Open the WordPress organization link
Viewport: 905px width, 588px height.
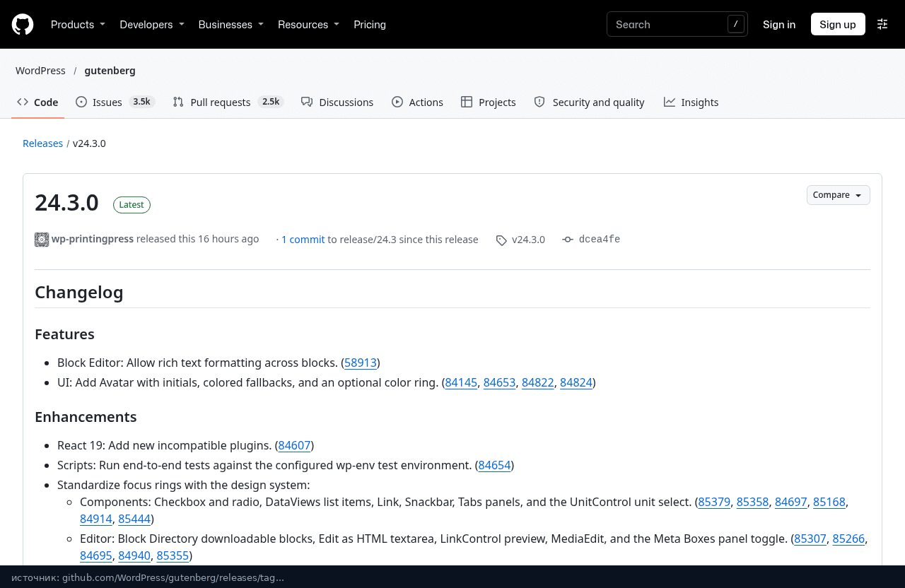point(40,71)
